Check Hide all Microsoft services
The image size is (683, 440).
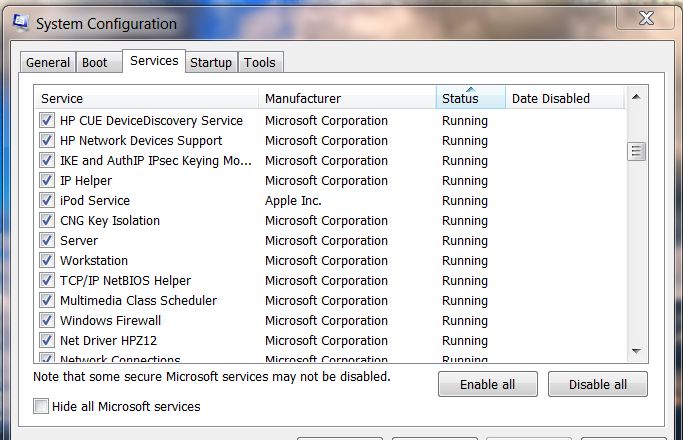point(41,407)
